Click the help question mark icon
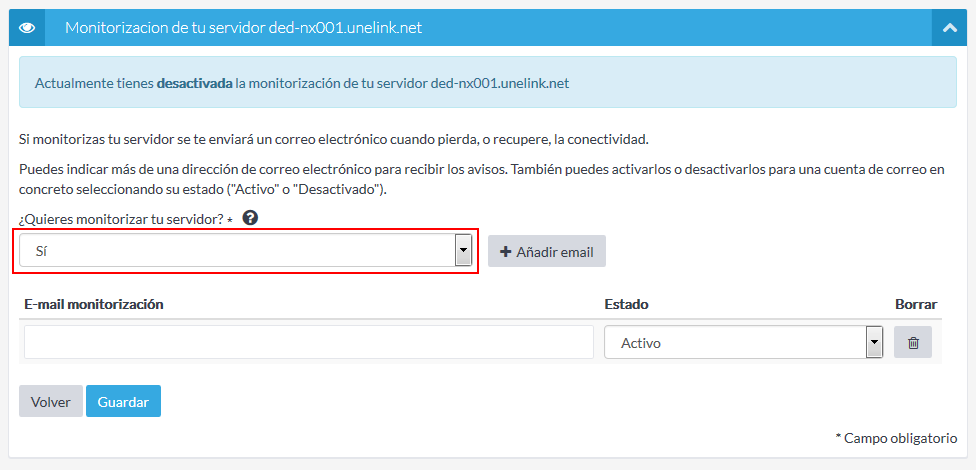Viewport: 976px width, 470px height. (x=250, y=218)
